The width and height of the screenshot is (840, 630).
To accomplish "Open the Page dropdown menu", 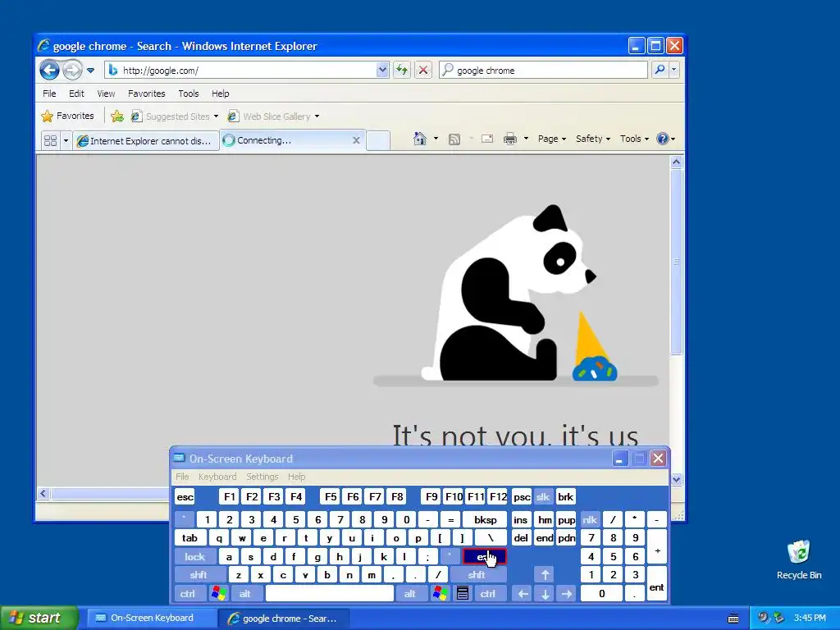I will coord(551,139).
